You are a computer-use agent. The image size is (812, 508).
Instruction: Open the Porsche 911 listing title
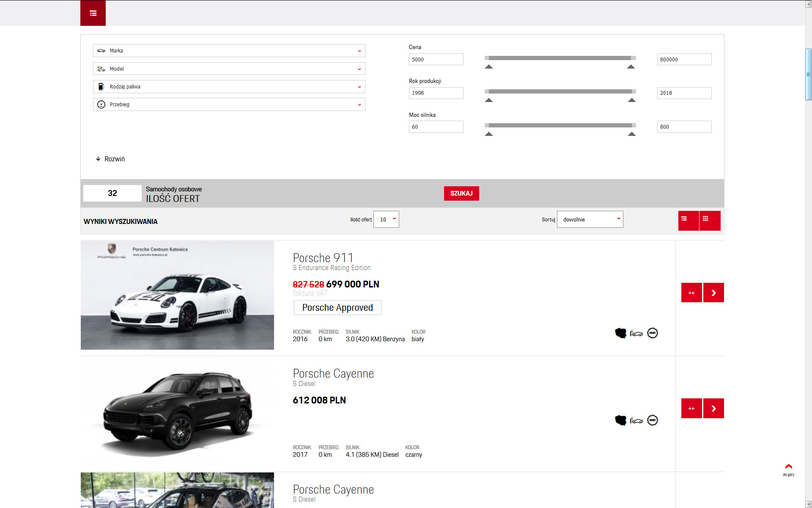coord(323,258)
